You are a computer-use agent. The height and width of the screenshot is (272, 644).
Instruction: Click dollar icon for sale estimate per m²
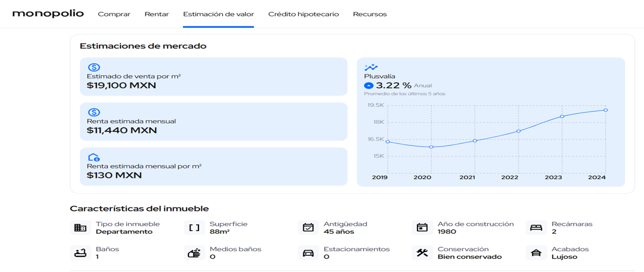click(94, 68)
